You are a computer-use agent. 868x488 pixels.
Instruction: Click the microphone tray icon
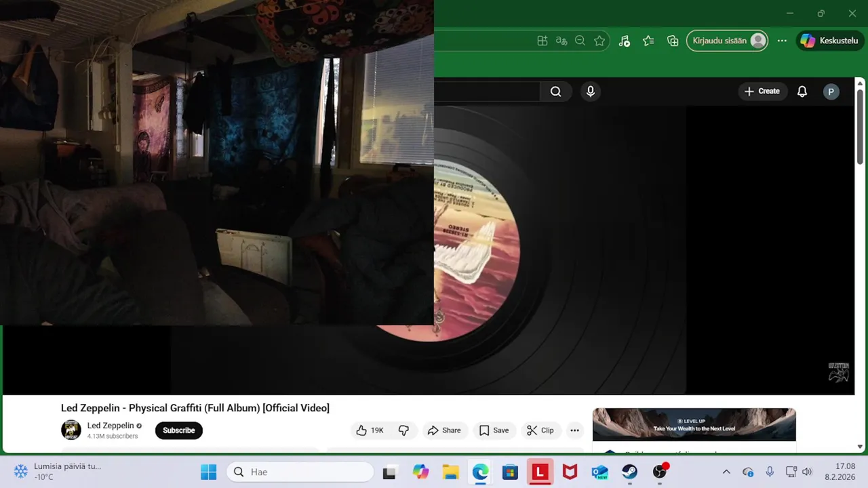tap(770, 472)
